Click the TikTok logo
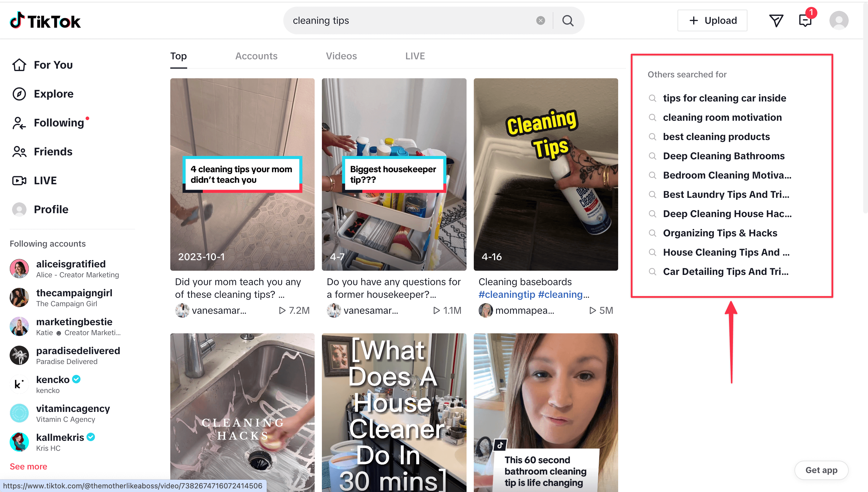868x492 pixels. [45, 21]
